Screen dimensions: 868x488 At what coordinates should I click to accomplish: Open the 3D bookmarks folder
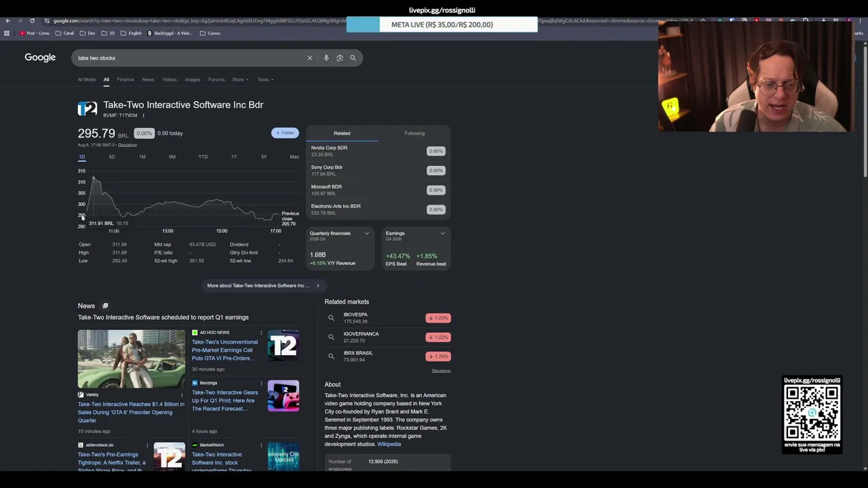(x=108, y=33)
